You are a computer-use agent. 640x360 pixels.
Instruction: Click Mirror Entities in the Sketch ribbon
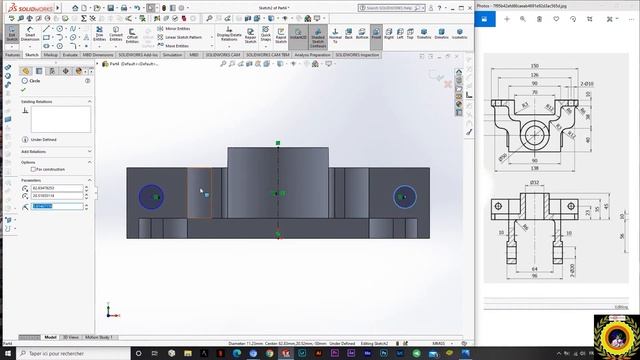[x=173, y=29]
